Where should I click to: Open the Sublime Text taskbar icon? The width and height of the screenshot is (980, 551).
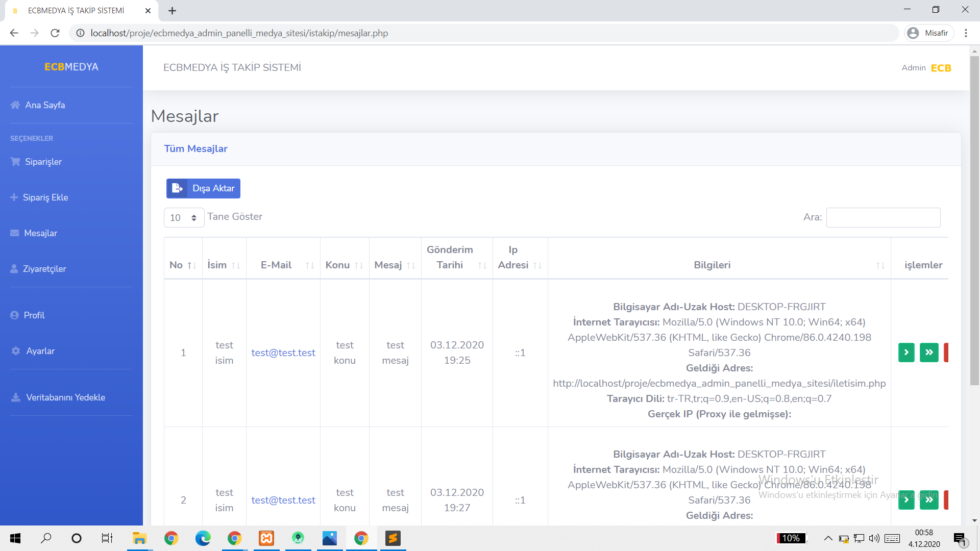coord(393,538)
